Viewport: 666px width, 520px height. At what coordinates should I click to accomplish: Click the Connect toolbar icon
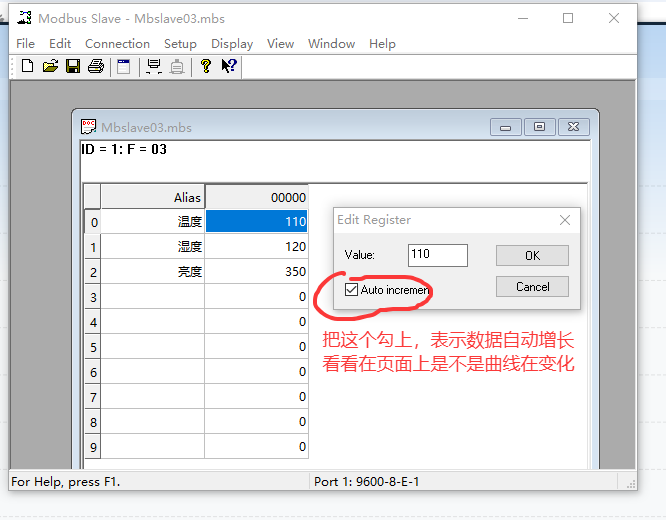pyautogui.click(x=154, y=66)
